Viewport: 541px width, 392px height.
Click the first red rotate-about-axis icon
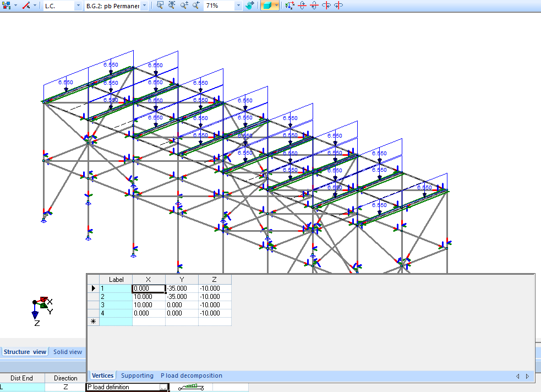click(302, 5)
